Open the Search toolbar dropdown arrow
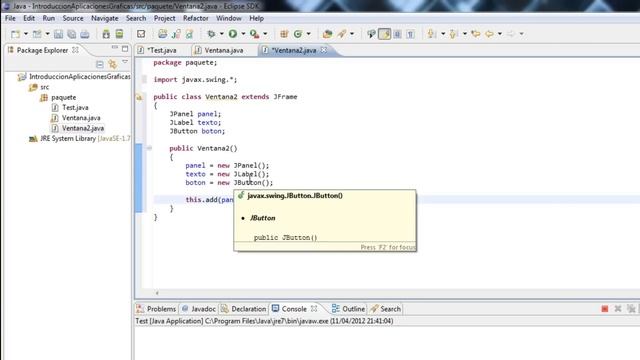Viewport: 640px width, 360px height. pos(352,34)
